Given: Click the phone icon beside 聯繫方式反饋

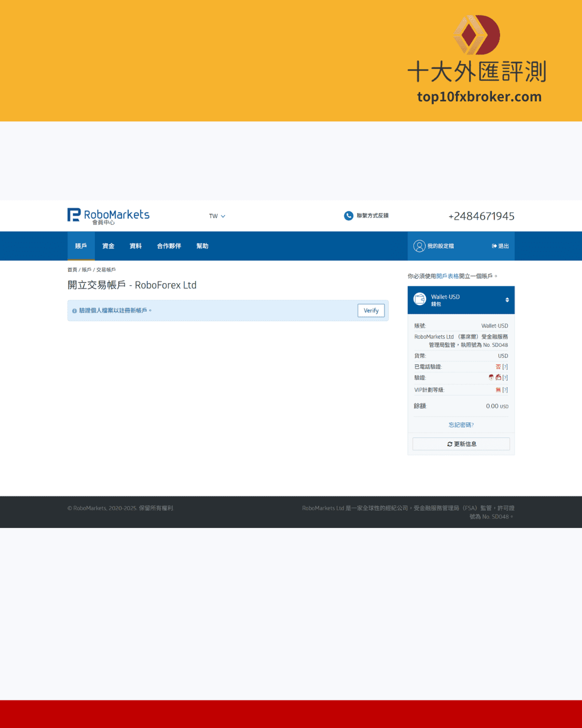Looking at the screenshot, I should (349, 216).
